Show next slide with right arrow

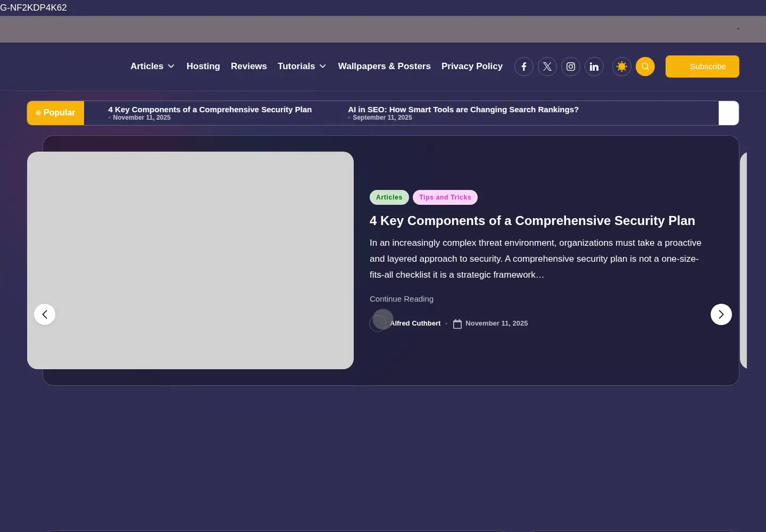[721, 314]
